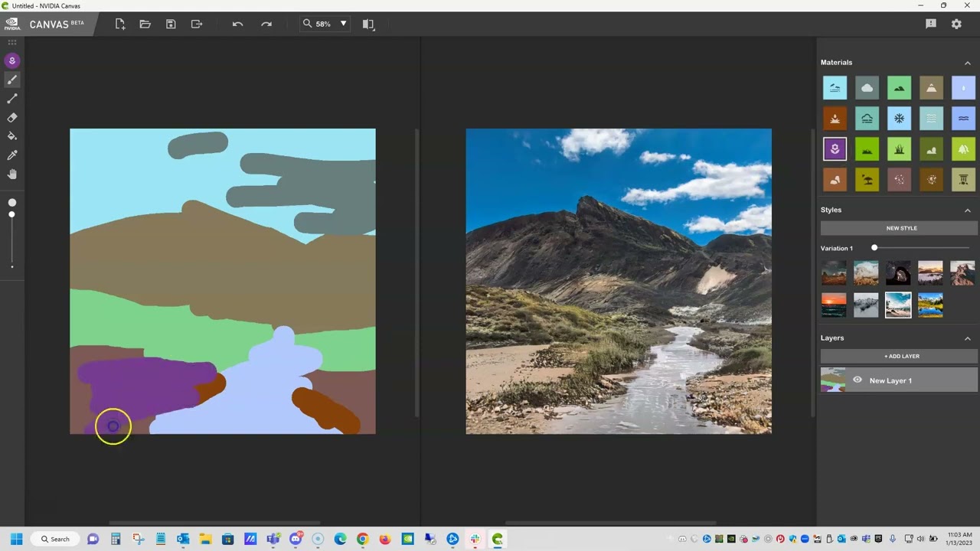Screen dimensions: 980x551
Task: Open the 58% zoom level dropdown
Action: pyautogui.click(x=343, y=24)
